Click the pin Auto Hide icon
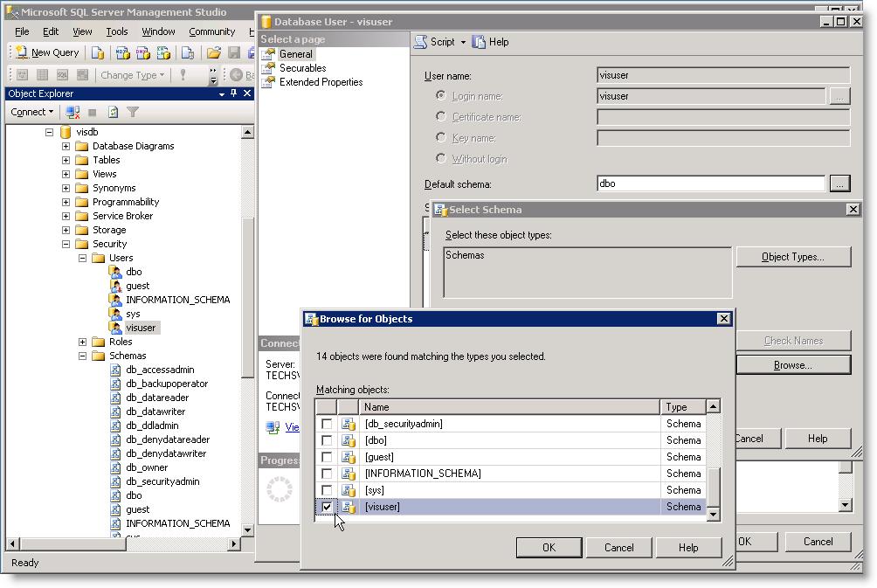The image size is (877, 588). (x=234, y=93)
